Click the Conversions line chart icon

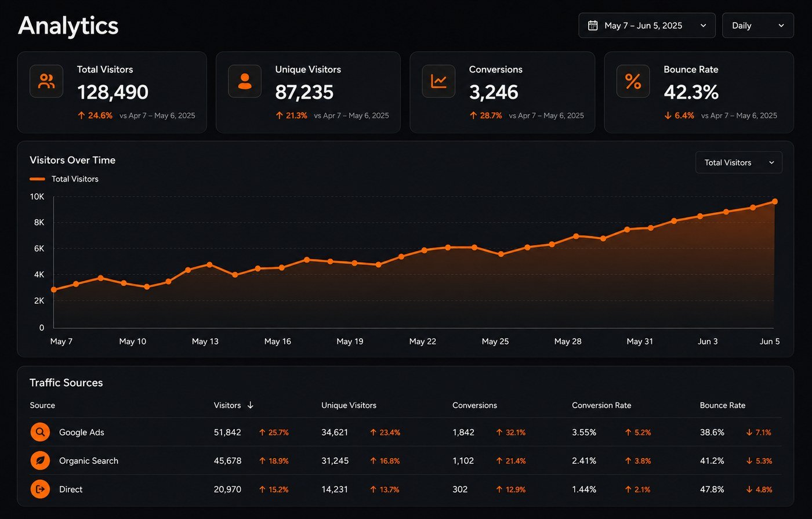pos(438,81)
